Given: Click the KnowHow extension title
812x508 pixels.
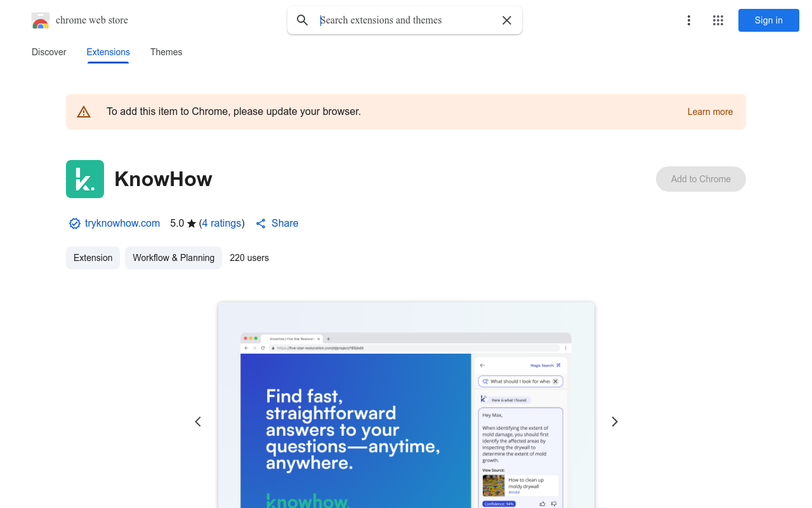Looking at the screenshot, I should click(163, 179).
